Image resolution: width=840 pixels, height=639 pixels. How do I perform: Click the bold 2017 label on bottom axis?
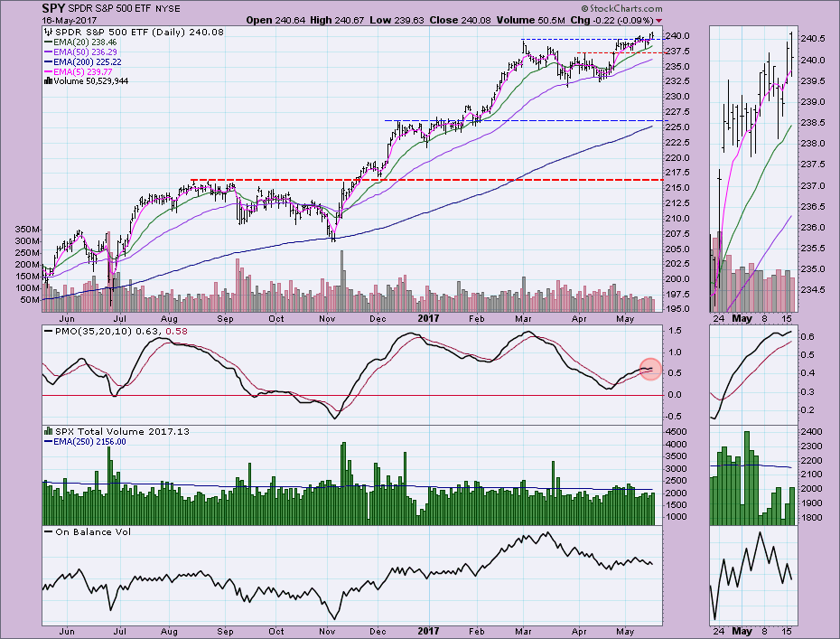(428, 631)
